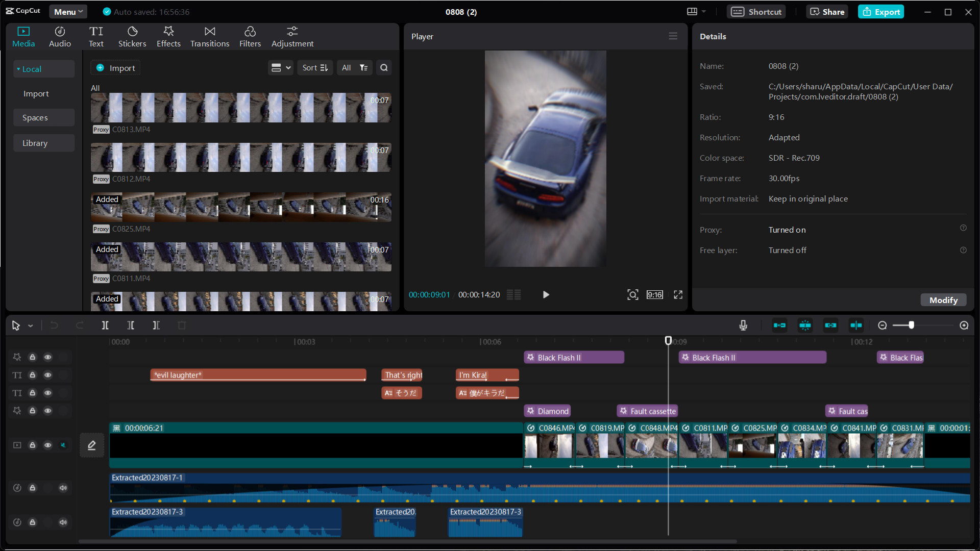980x551 pixels.
Task: Record voiceover with microphone icon
Action: 743,325
